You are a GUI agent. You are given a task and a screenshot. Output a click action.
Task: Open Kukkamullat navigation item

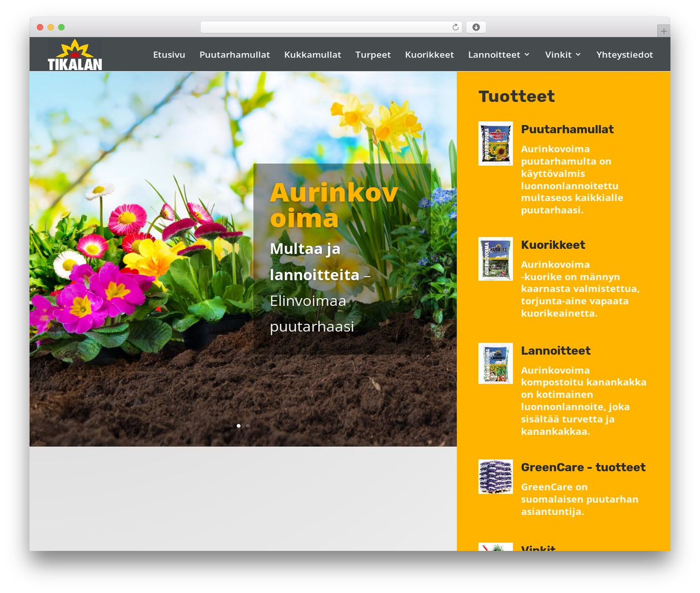coord(312,55)
